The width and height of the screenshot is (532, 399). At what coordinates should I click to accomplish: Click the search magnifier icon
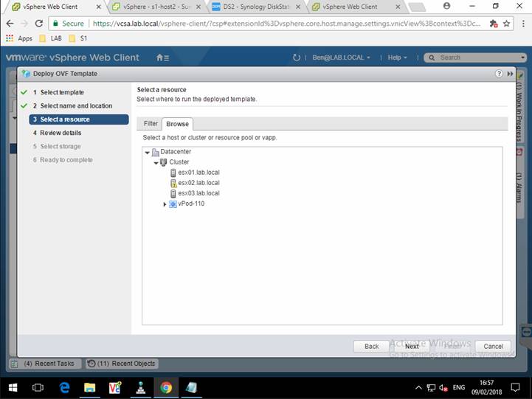[432, 58]
